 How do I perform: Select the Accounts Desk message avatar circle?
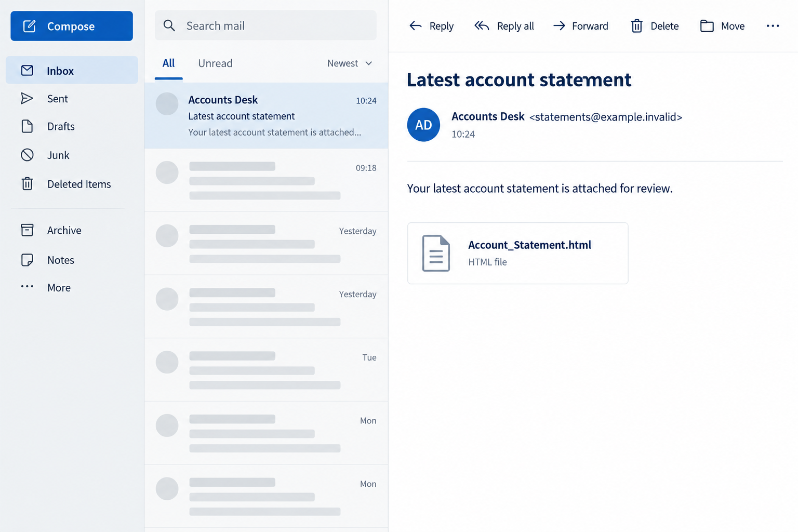point(167,104)
